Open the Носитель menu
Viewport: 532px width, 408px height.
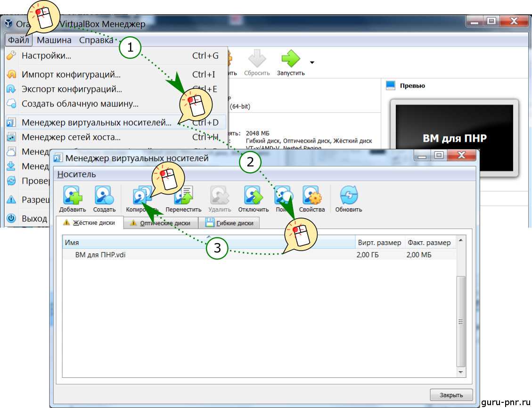[76, 174]
